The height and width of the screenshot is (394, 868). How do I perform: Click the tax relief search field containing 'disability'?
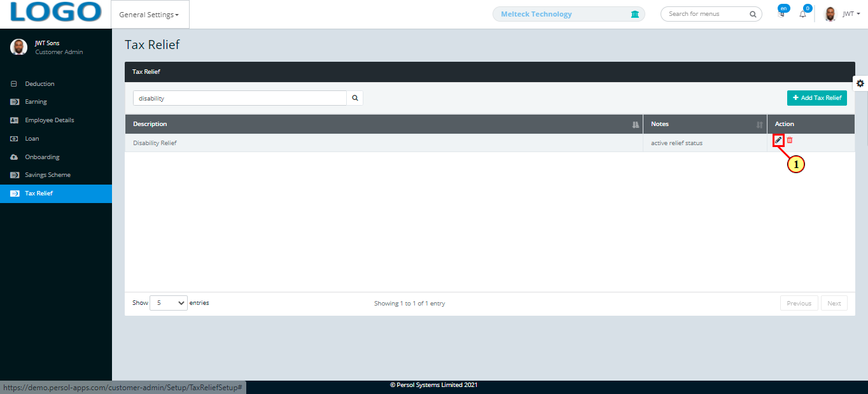[x=240, y=98]
